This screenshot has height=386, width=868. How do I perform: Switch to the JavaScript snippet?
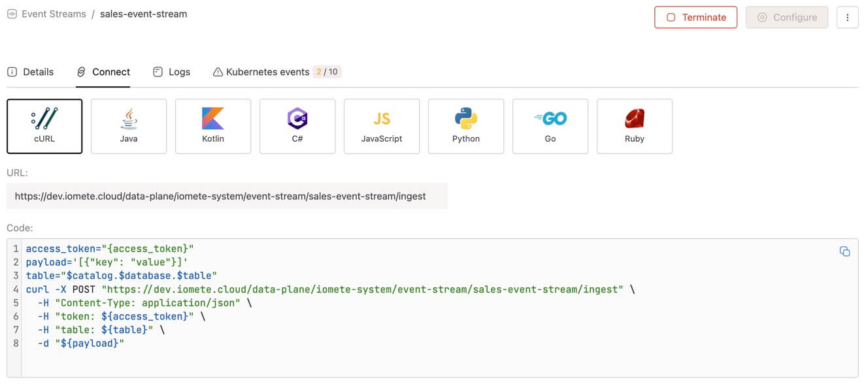pos(381,126)
